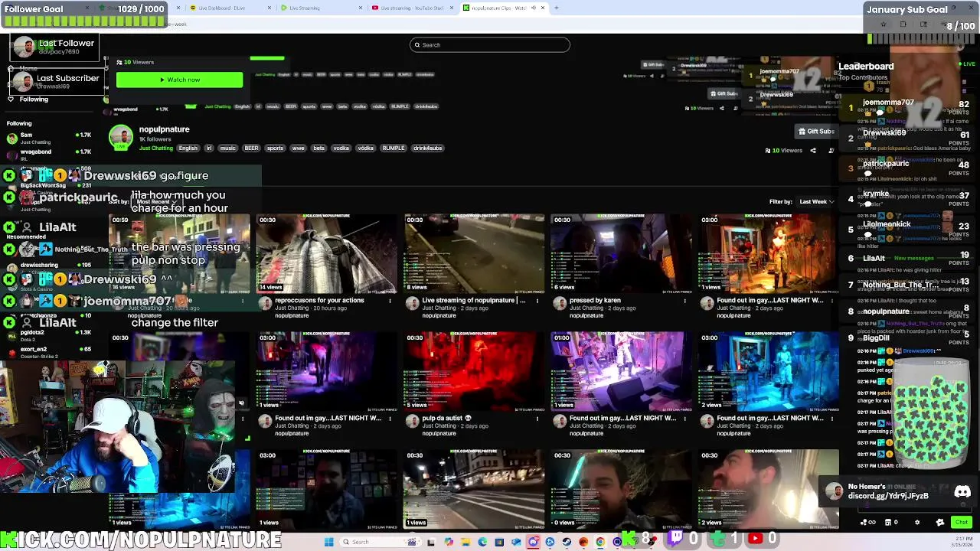This screenshot has width=980, height=551.
Task: Open three-dot menu for 'reproccusons for your actions' clip
Action: point(390,301)
